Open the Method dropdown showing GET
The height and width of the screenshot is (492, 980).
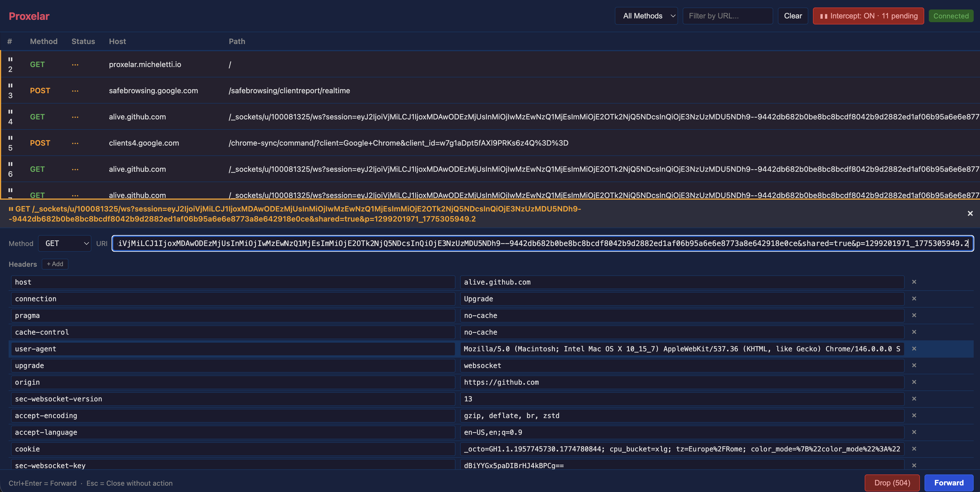coord(65,243)
